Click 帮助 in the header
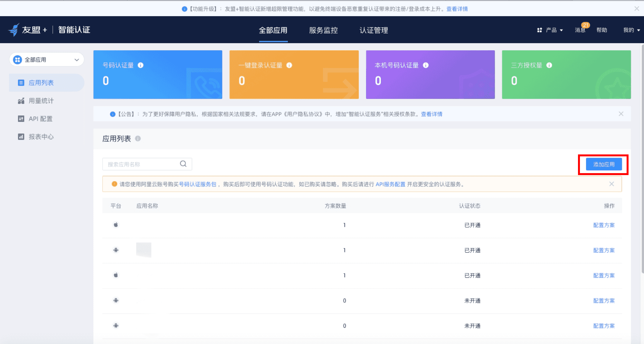This screenshot has height=344, width=644. (601, 30)
